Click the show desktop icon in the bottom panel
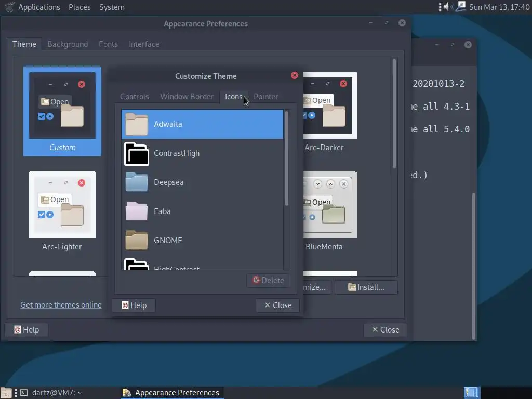The height and width of the screenshot is (399, 532). 6,393
